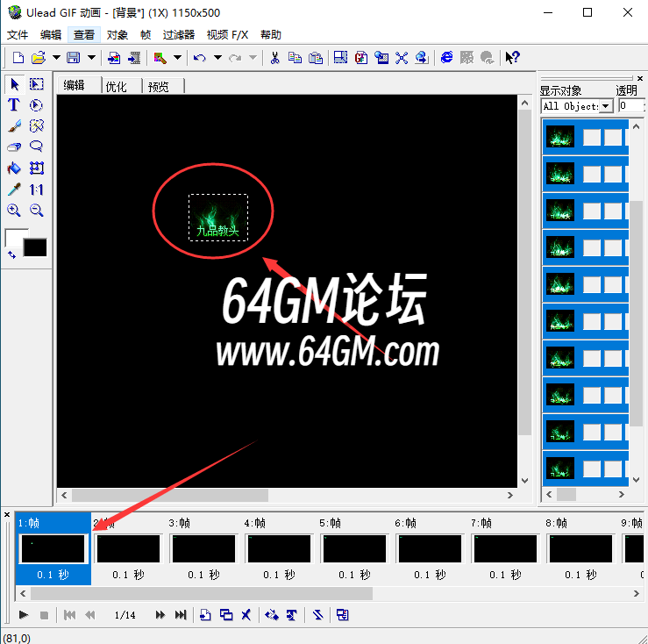Viewport: 648px width, 644px height.
Task: Expand the Undo history dropdown arrow
Action: click(217, 58)
